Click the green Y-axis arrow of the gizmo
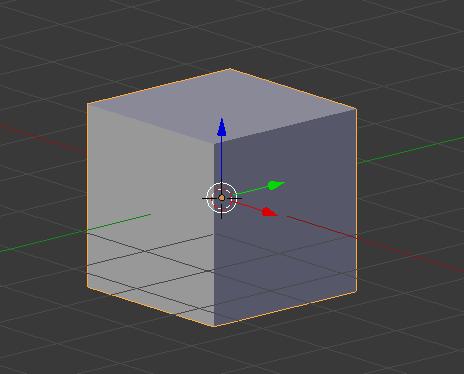The image size is (464, 374). 277,185
